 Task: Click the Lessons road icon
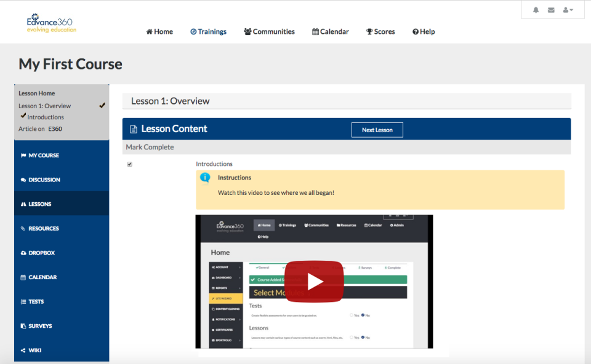point(23,204)
